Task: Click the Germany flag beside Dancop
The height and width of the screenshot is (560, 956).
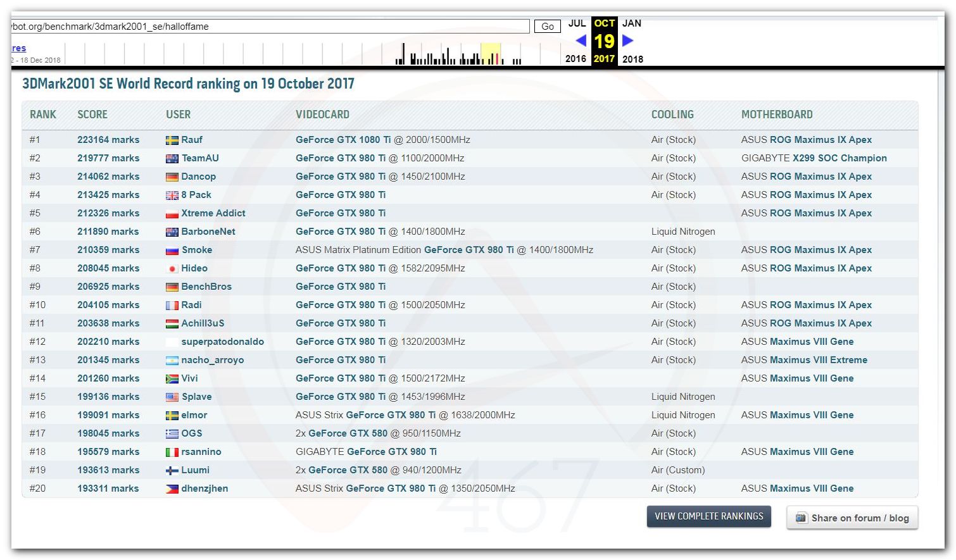Action: (172, 177)
